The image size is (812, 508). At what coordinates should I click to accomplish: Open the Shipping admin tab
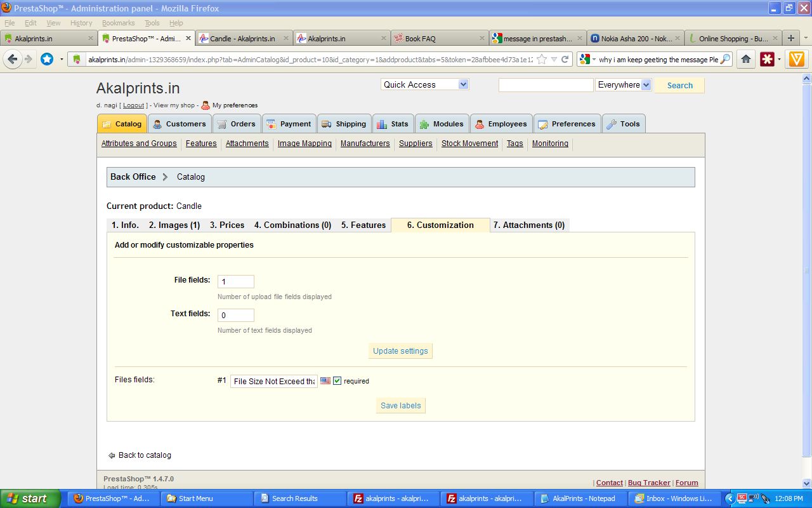tap(344, 124)
